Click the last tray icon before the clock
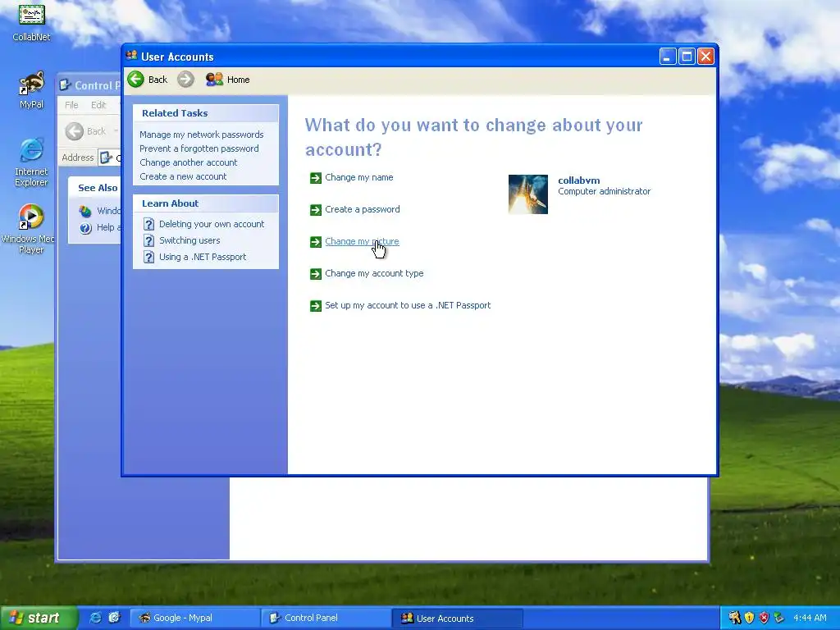This screenshot has height=630, width=840. [x=779, y=618]
